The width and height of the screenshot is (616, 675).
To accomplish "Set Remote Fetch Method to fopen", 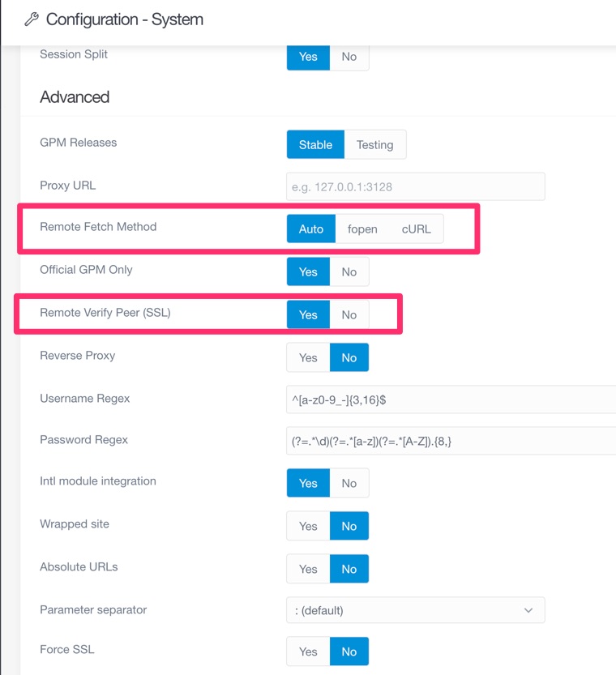I will coord(362,229).
